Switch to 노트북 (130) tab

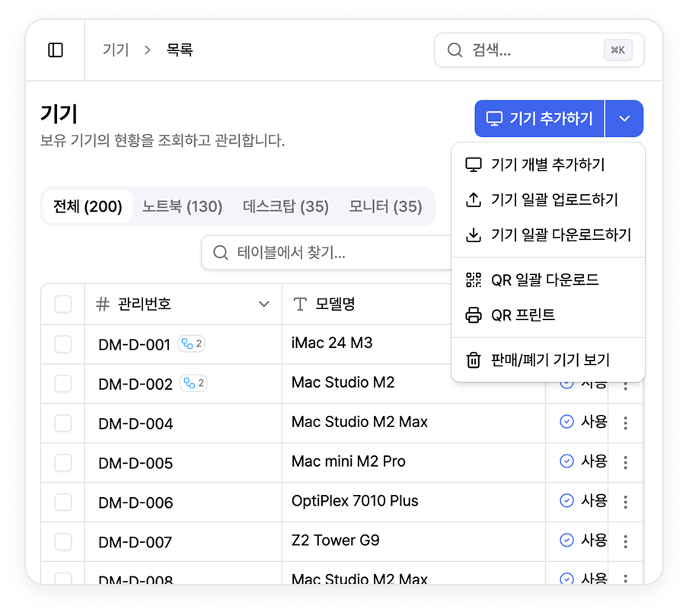coord(183,206)
